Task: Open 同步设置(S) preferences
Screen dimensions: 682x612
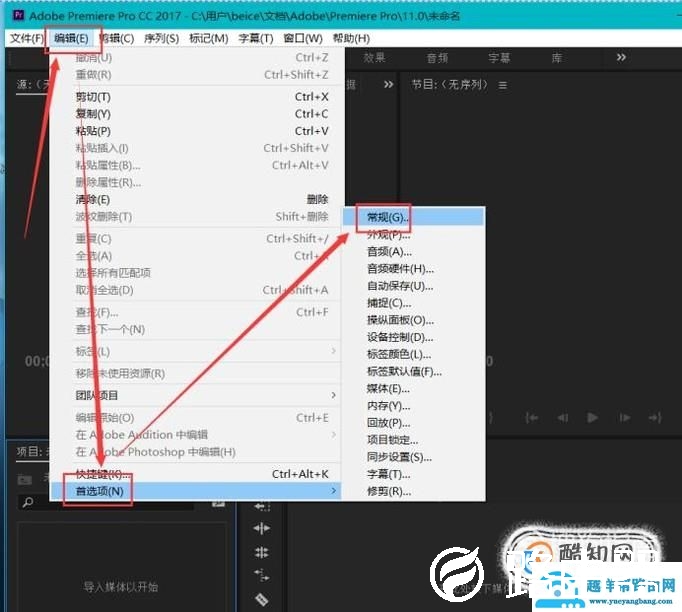Action: coord(414,457)
